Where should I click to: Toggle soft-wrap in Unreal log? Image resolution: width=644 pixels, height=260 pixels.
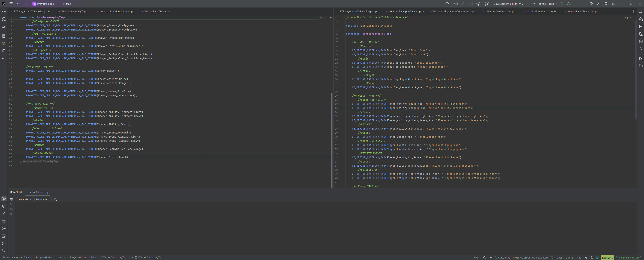point(11,199)
